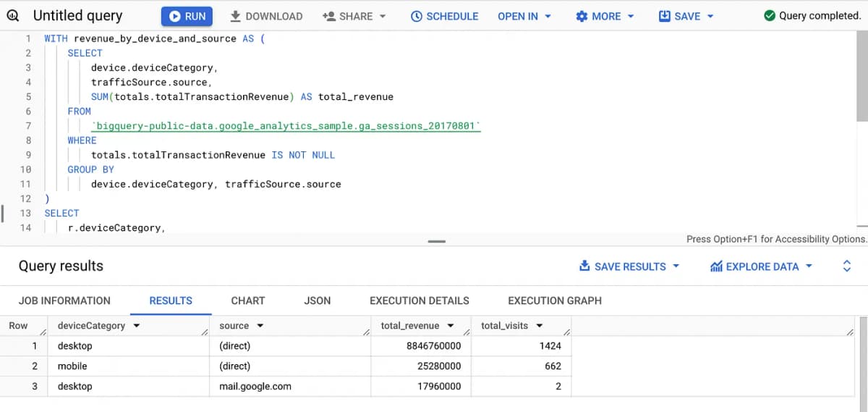
Task: Switch to the JOB INFORMATION tab
Action: [x=64, y=300]
